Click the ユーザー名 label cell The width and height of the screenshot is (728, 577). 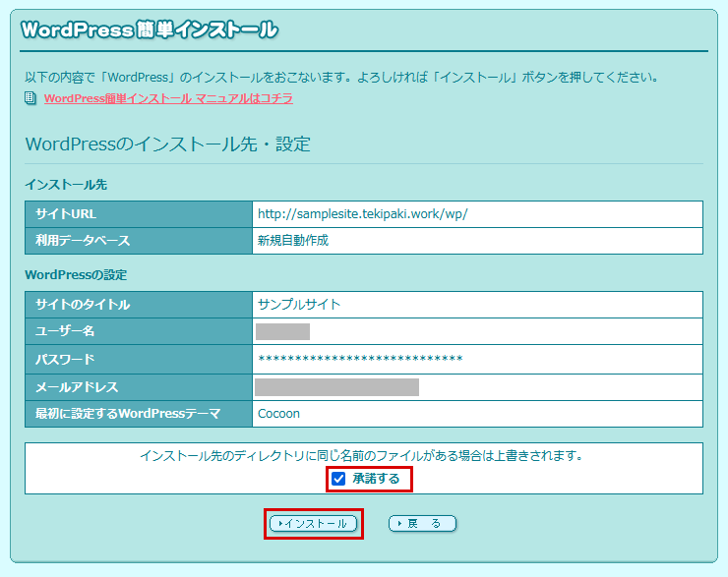pos(138,331)
